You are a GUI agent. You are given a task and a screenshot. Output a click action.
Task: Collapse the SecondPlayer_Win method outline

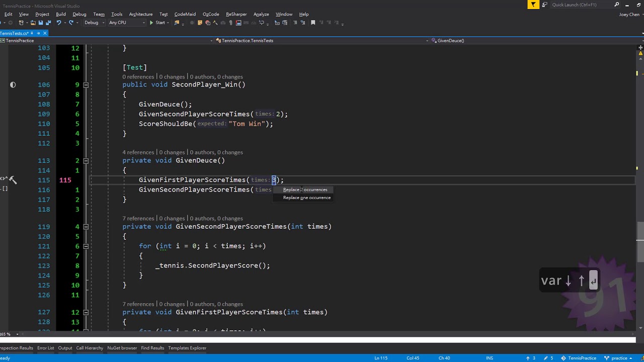point(86,84)
